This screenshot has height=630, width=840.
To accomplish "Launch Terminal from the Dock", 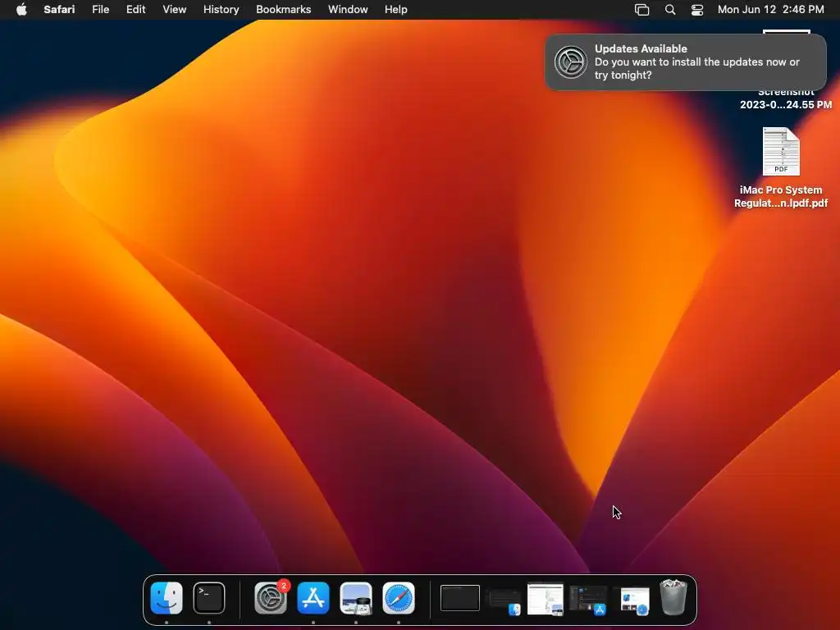I will [x=209, y=598].
